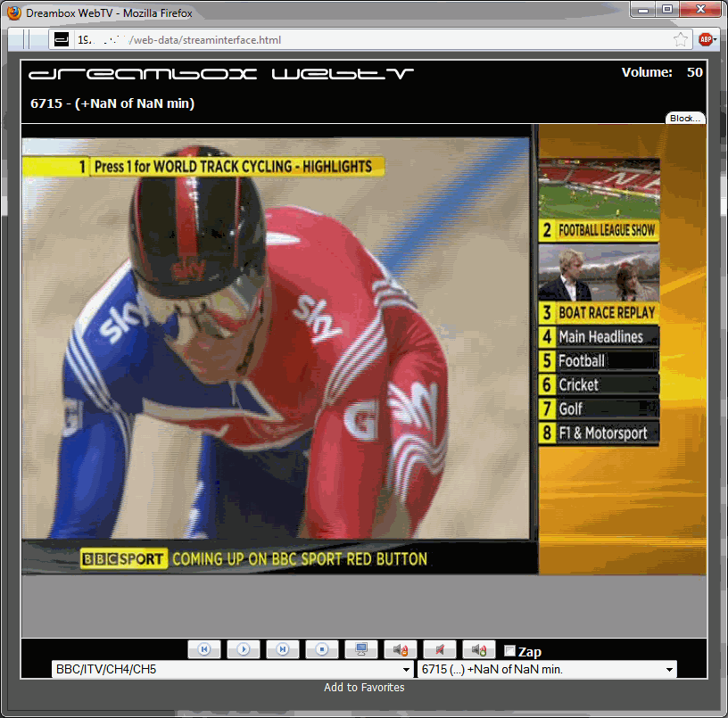Bookmark the page with the star icon
Screen dimensions: 728x718
coord(681,40)
